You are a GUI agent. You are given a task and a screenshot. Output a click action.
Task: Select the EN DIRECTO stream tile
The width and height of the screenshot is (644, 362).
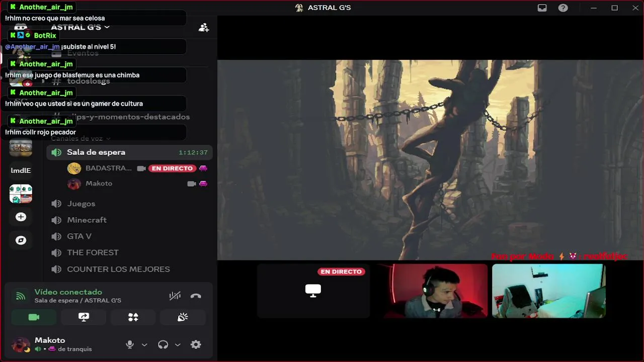tap(313, 291)
